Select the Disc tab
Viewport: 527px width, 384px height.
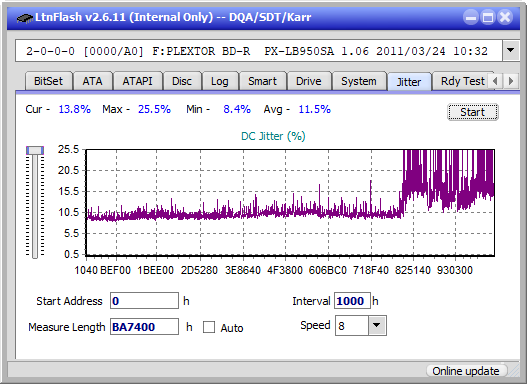[x=182, y=81]
